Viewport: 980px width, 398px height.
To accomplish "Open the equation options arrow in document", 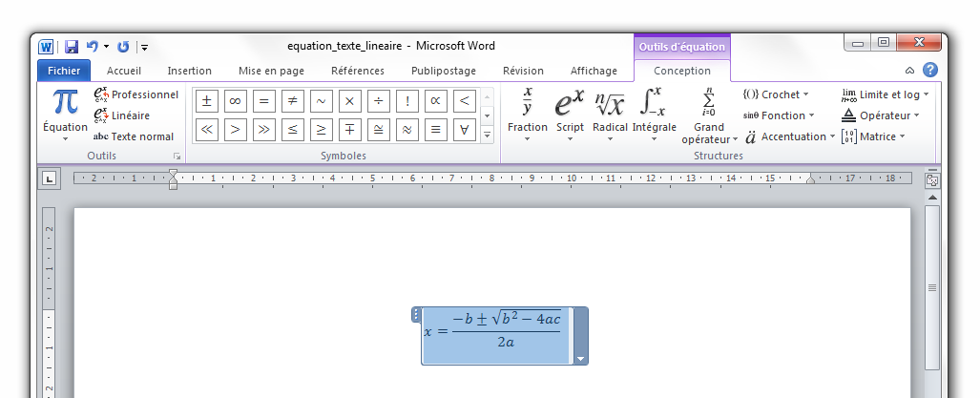I will pyautogui.click(x=580, y=358).
